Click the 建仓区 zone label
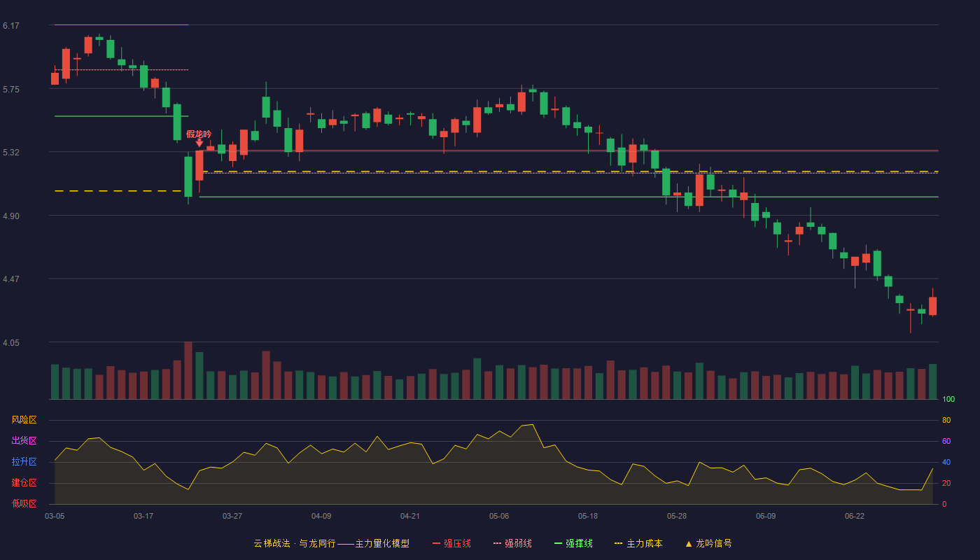The width and height of the screenshot is (980, 560). coord(24,483)
